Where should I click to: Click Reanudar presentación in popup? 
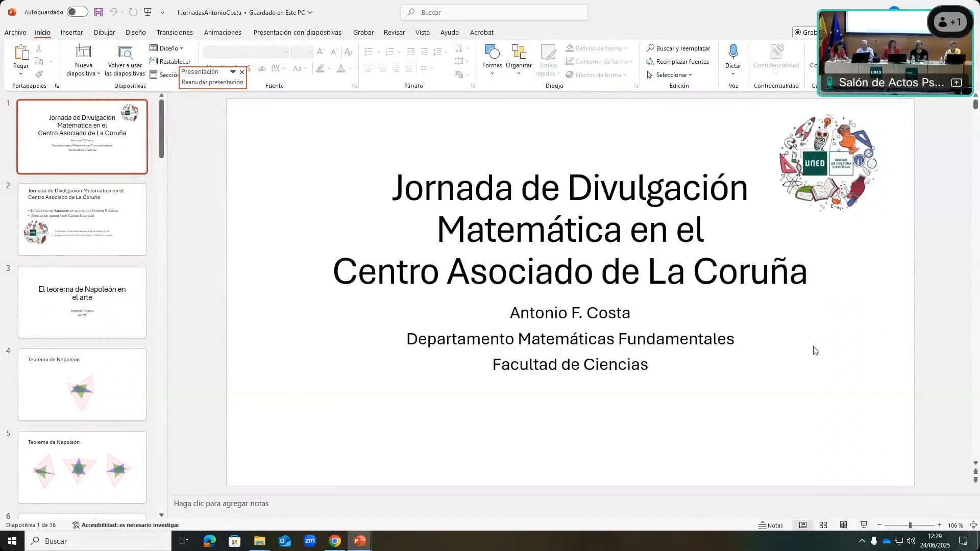pos(212,82)
